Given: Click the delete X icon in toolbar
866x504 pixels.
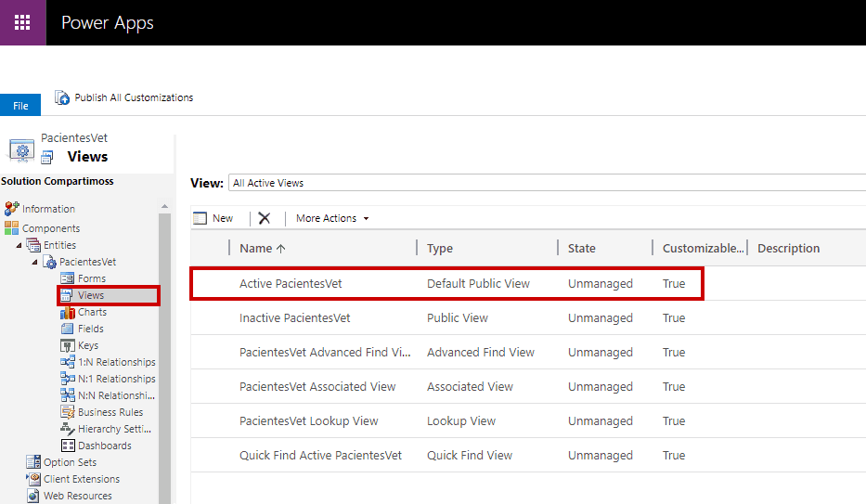Looking at the screenshot, I should coord(265,218).
